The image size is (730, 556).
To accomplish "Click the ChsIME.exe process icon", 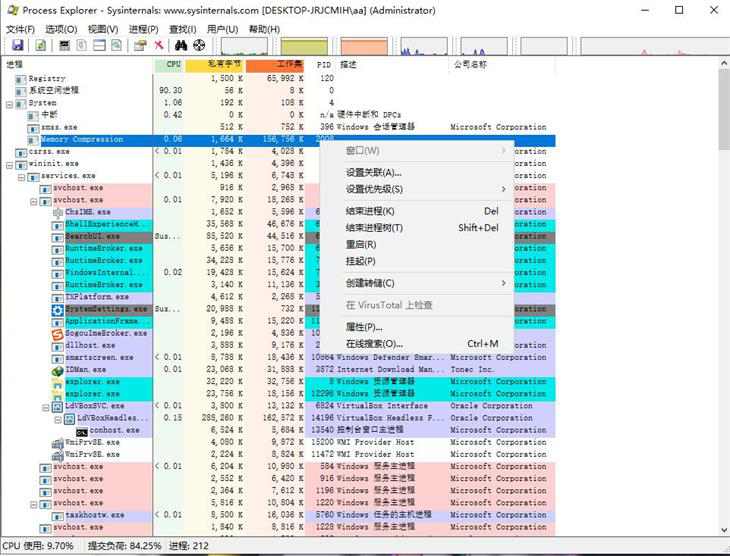I will (57, 212).
